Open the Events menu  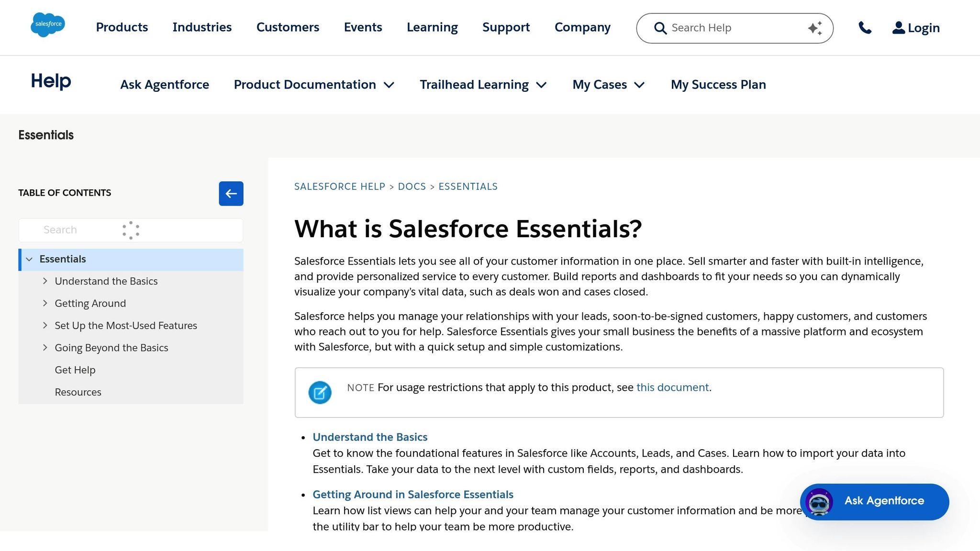[x=363, y=27]
